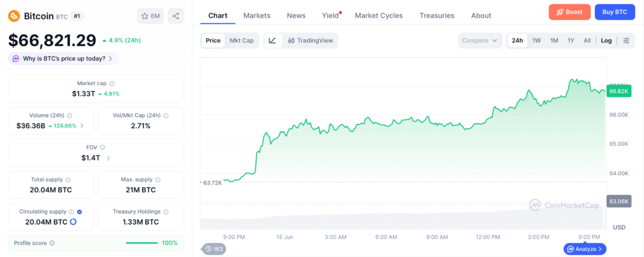
Task: Open the About tab
Action: click(x=481, y=16)
